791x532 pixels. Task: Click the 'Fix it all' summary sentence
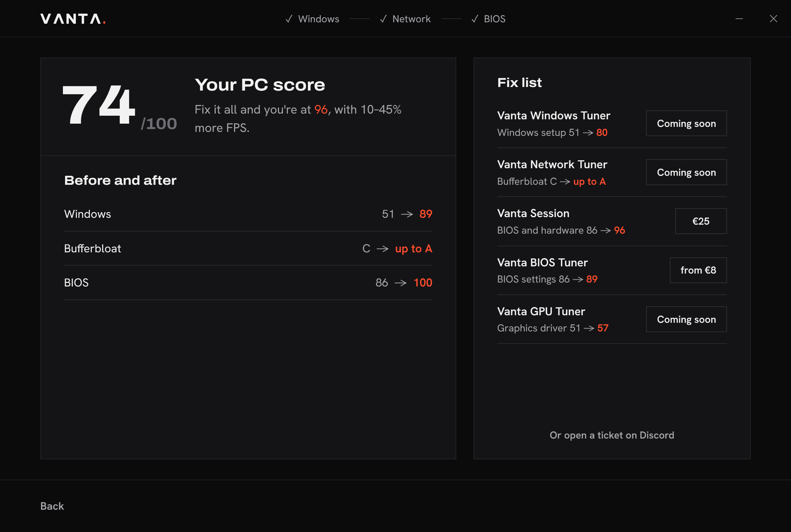[298, 119]
